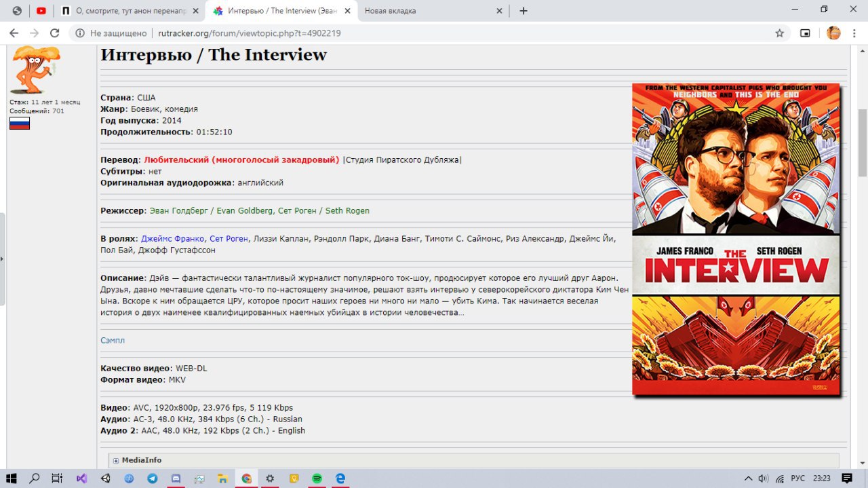Close the 'Интервью / The Interview' tab
The width and height of the screenshot is (868, 488).
point(347,11)
